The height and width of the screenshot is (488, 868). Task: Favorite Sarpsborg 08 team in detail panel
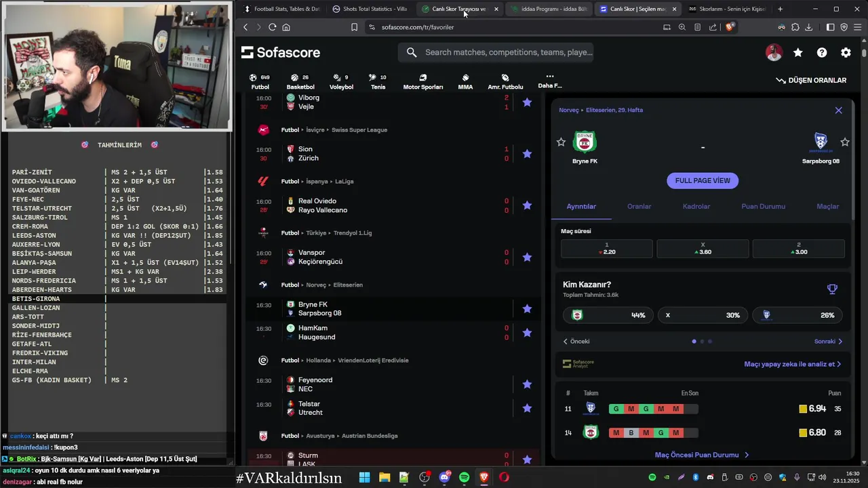pyautogui.click(x=845, y=142)
